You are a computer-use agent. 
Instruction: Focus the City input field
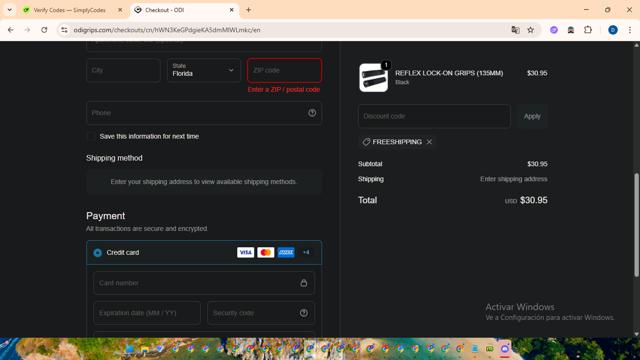pyautogui.click(x=123, y=70)
